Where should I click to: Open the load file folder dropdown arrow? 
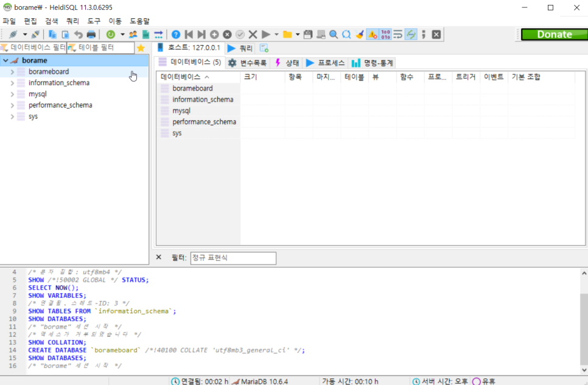pyautogui.click(x=298, y=35)
